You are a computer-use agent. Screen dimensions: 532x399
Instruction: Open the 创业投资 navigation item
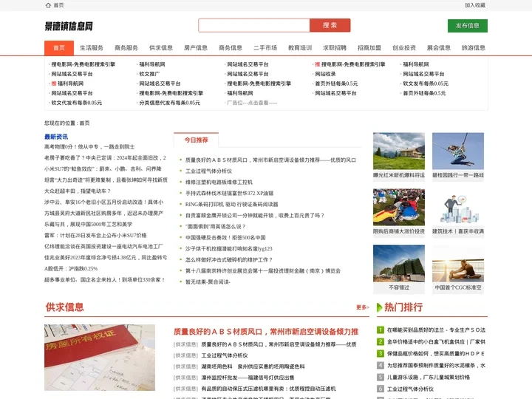(404, 48)
